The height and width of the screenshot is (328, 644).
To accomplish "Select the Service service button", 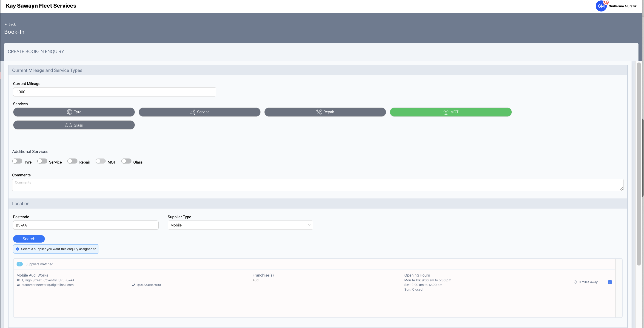I will [199, 112].
